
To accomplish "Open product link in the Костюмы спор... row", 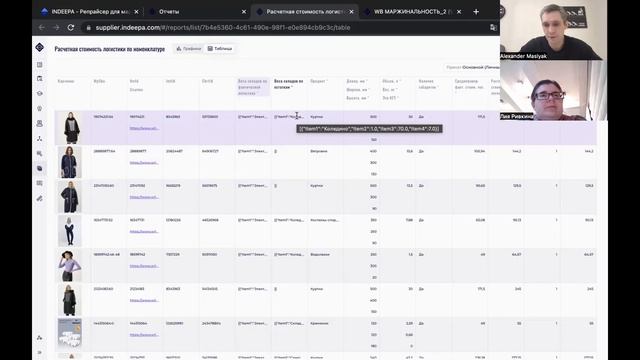I will [x=144, y=231].
